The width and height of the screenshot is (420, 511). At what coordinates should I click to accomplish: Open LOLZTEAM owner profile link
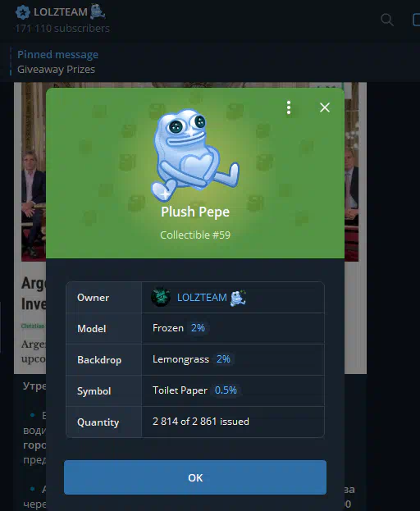pos(202,297)
